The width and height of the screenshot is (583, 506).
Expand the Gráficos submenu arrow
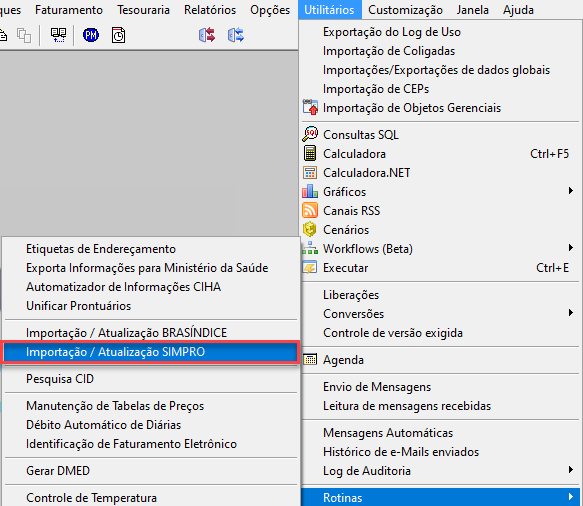570,191
